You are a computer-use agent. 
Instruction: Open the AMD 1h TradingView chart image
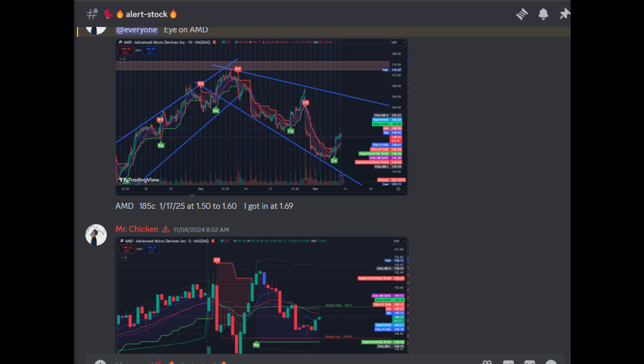(x=262, y=117)
